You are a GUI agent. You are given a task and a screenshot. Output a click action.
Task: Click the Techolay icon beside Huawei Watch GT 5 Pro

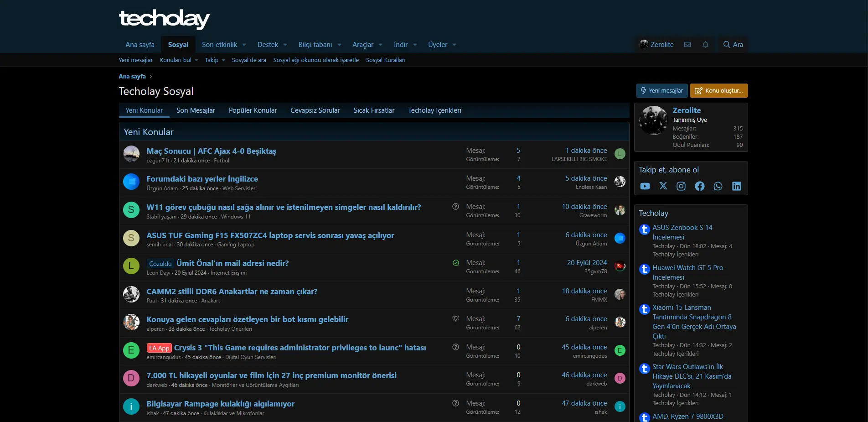(x=644, y=269)
